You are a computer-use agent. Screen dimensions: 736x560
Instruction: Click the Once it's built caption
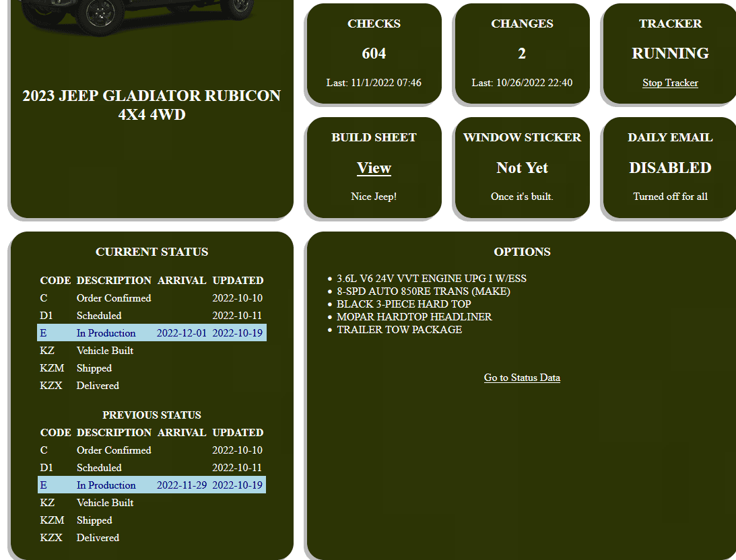click(x=522, y=197)
